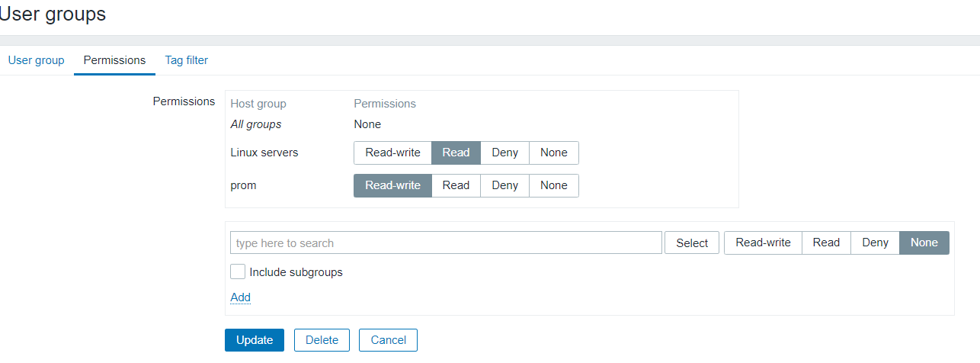Enable the Include subgroups checkbox
The image size is (980, 363).
point(238,272)
